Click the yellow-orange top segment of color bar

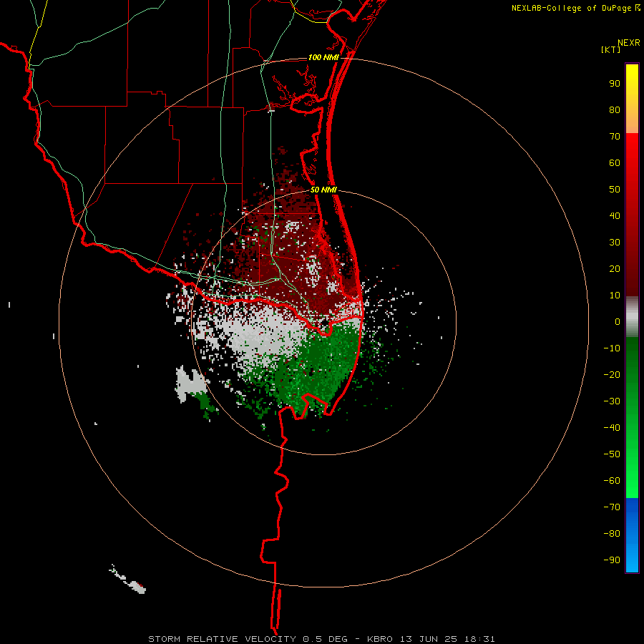pos(632,99)
